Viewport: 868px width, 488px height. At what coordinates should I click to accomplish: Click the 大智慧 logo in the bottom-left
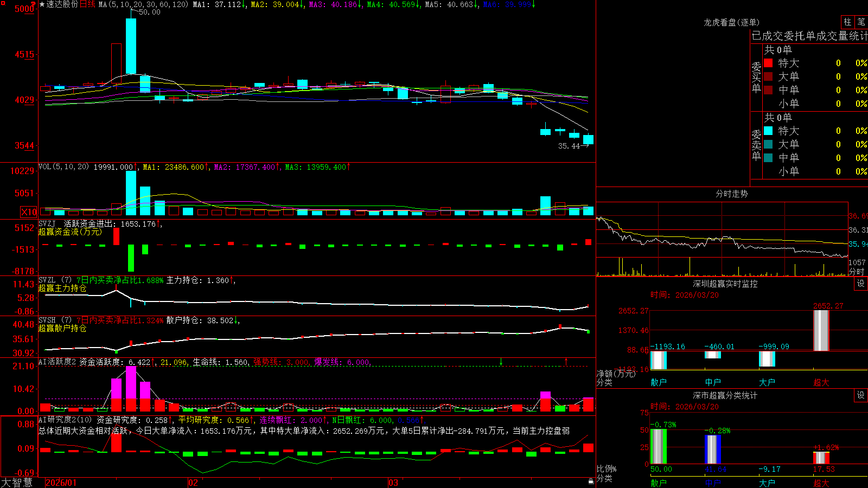(17, 482)
